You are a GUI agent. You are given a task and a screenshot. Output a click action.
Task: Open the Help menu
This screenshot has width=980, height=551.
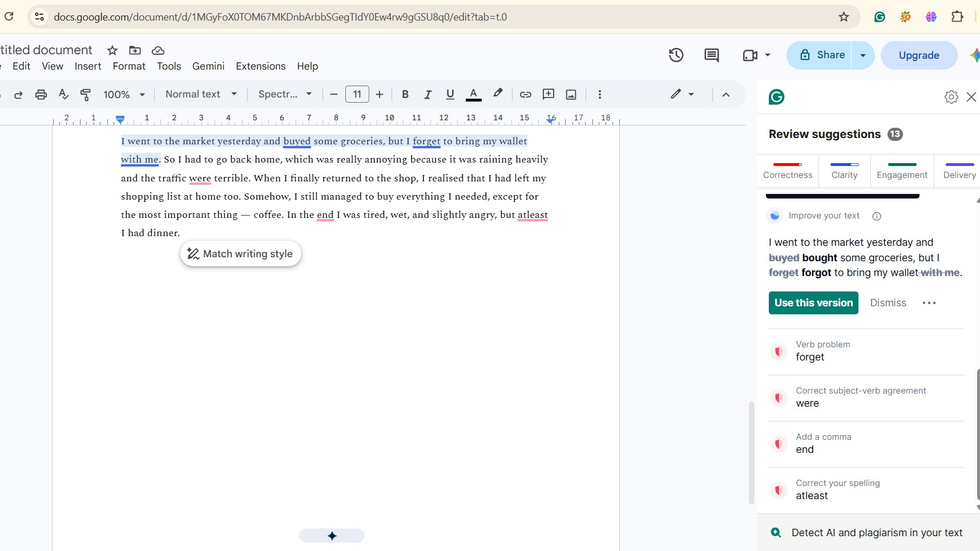[x=308, y=66]
